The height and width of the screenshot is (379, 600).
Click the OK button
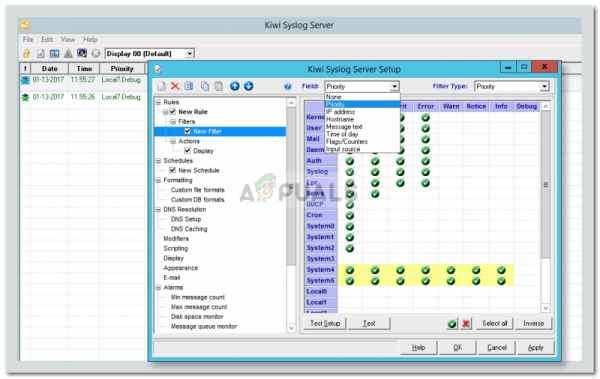(x=458, y=348)
